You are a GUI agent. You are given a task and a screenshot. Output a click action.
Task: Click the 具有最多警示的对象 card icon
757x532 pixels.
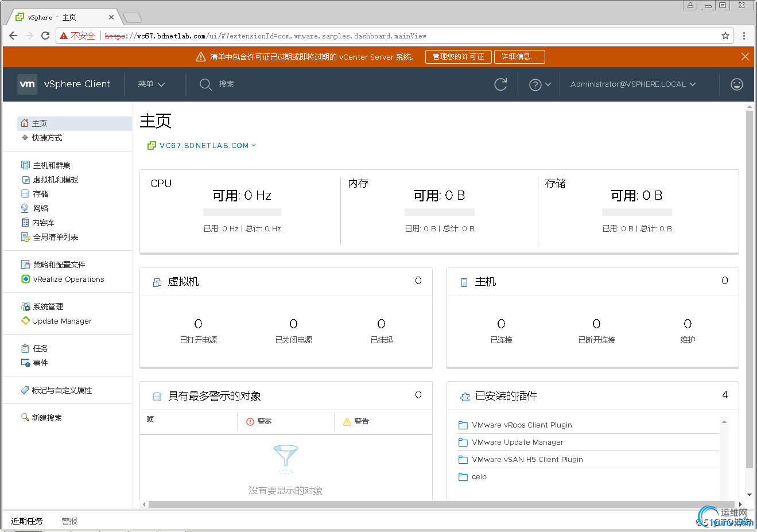click(157, 397)
